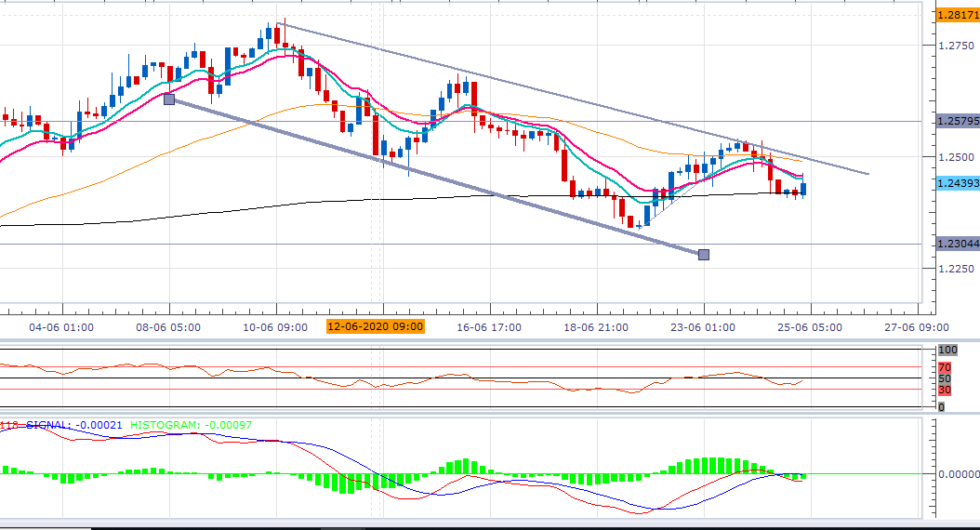Click the MACD HISTOGRAM value text
The width and height of the screenshot is (980, 530).
[x=192, y=425]
